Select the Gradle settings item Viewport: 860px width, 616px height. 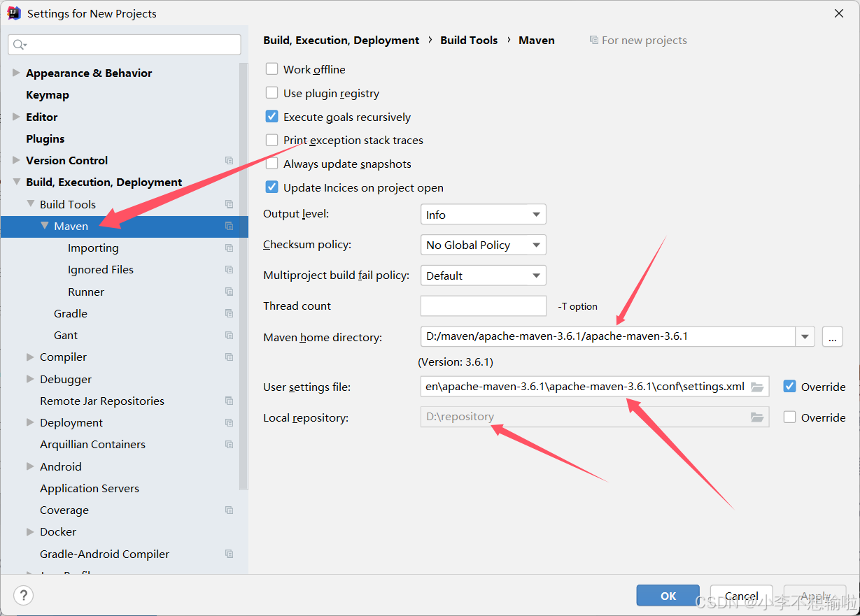click(71, 313)
